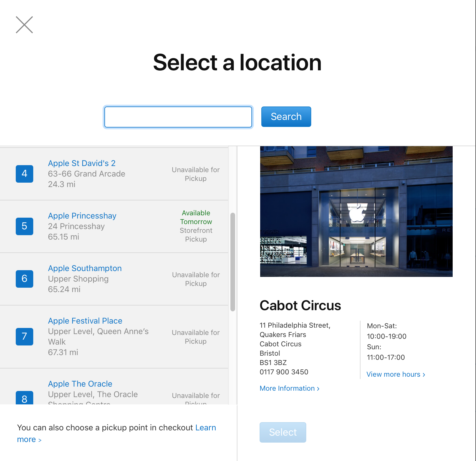
Task: Click Upper Level, Queen Anne's Walk address
Action: coord(98,336)
